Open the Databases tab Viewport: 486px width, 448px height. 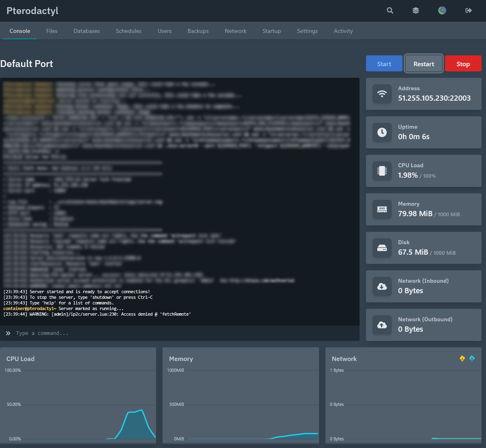click(87, 31)
